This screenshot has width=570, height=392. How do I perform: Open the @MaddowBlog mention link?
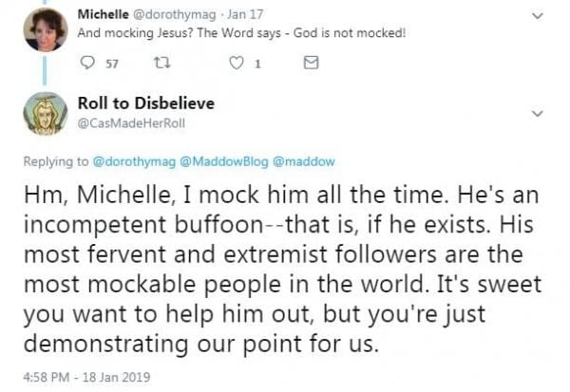pos(224,161)
